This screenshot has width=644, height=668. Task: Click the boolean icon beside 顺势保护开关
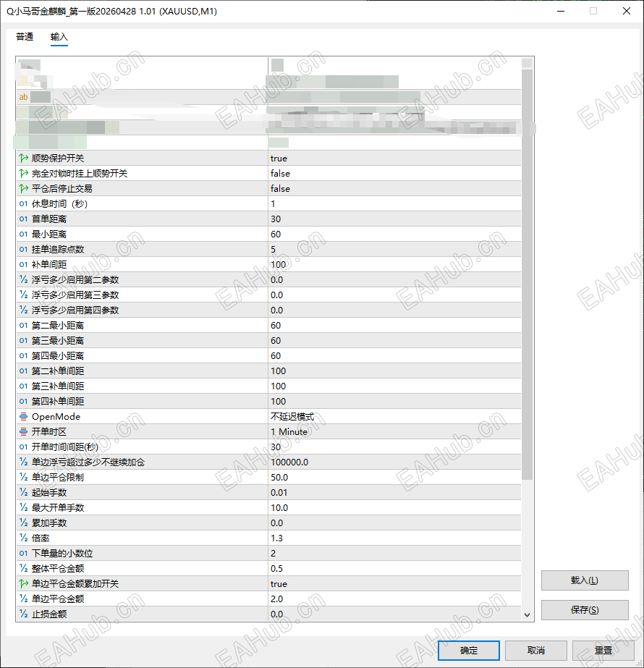23,158
